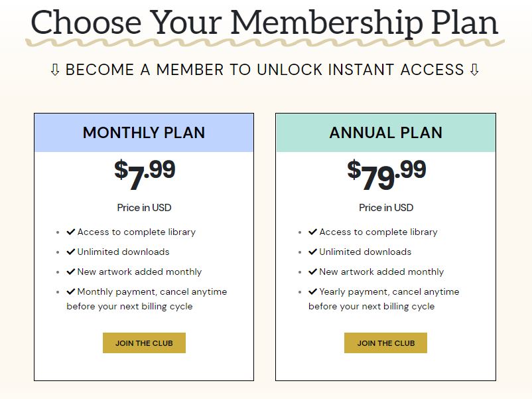
Task: Click checkmark beside Annual 'Access to complete library'
Action: [x=312, y=232]
